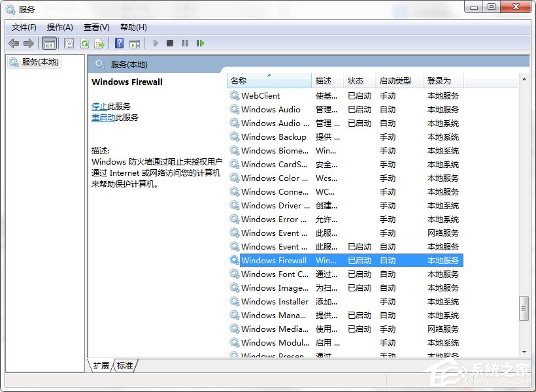536x392 pixels.
Task: Click the Forward navigation arrow
Action: click(29, 43)
